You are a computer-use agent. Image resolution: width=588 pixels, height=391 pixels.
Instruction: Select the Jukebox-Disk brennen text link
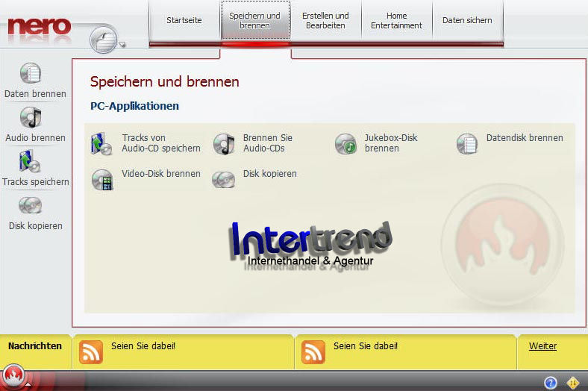391,143
